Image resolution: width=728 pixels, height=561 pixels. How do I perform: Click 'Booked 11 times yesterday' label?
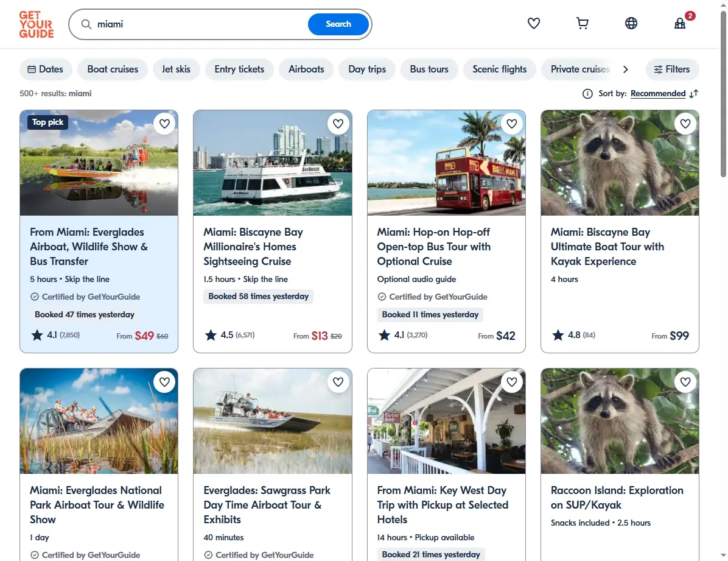[430, 315]
